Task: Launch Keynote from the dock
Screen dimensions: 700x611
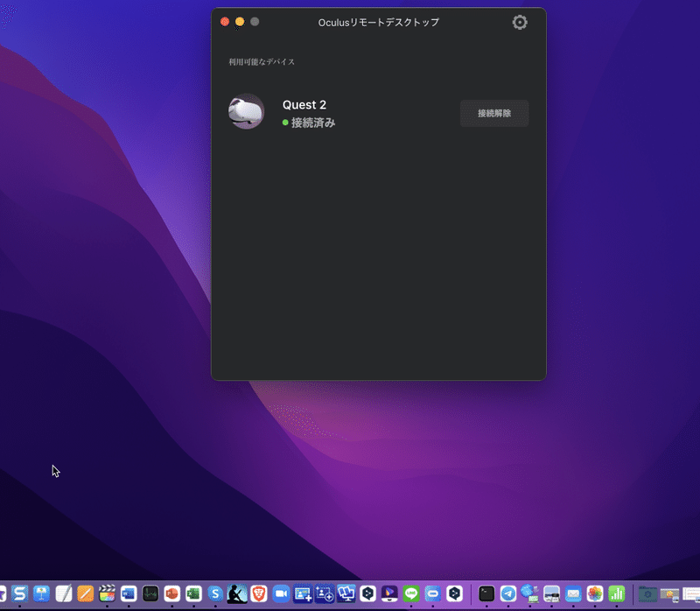Action: coord(41,594)
